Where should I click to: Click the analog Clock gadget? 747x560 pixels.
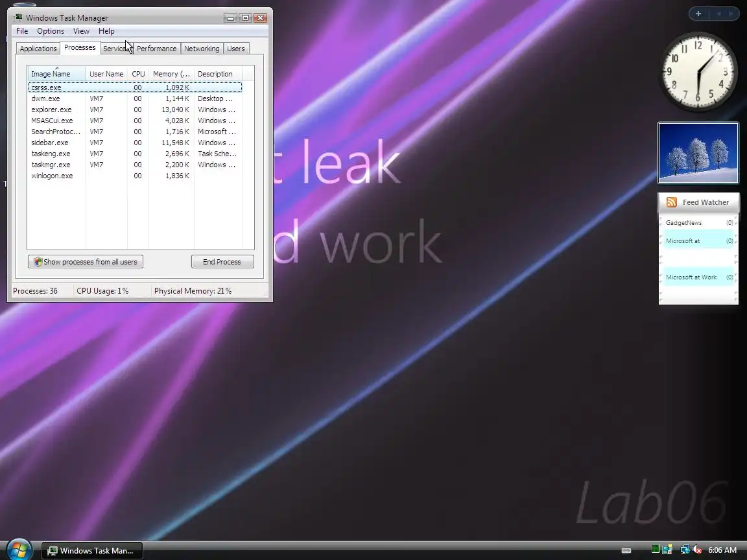point(698,72)
